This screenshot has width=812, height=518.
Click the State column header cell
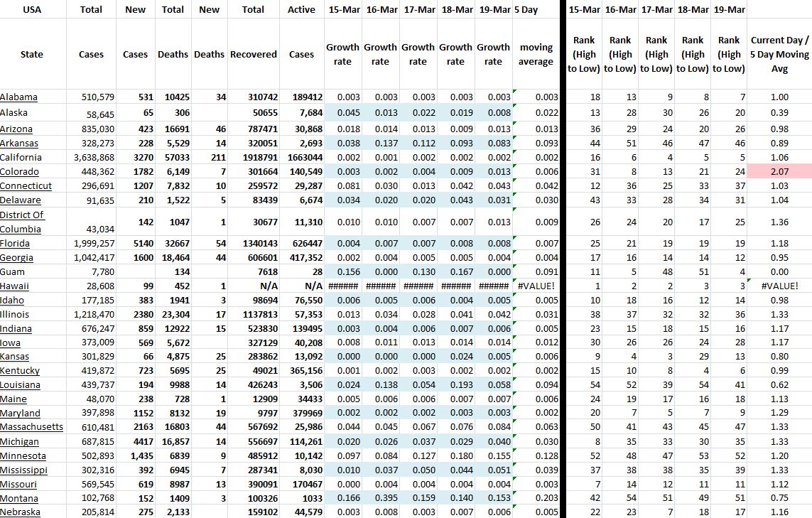(x=32, y=55)
